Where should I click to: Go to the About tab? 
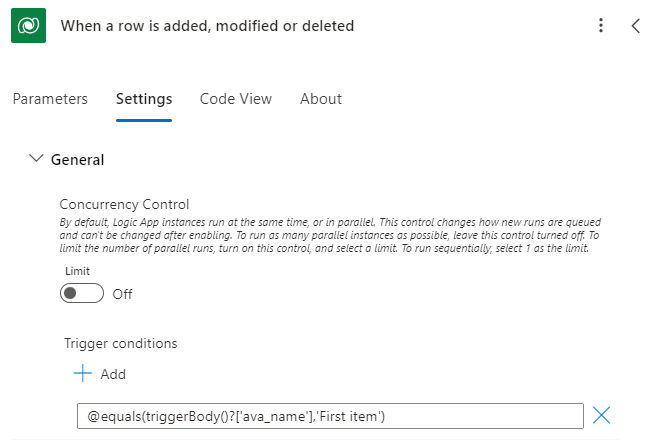pyautogui.click(x=321, y=99)
